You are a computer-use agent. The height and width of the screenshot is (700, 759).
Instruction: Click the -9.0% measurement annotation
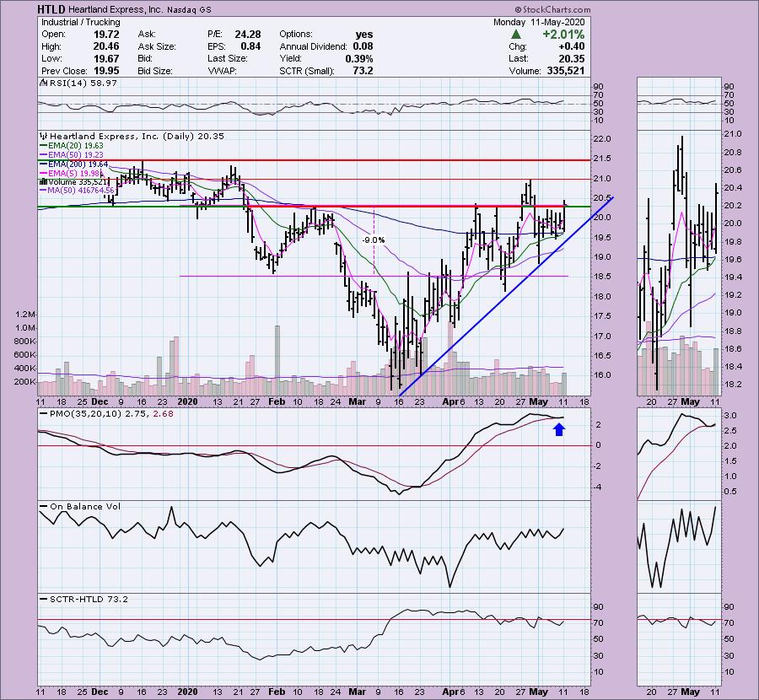[374, 240]
